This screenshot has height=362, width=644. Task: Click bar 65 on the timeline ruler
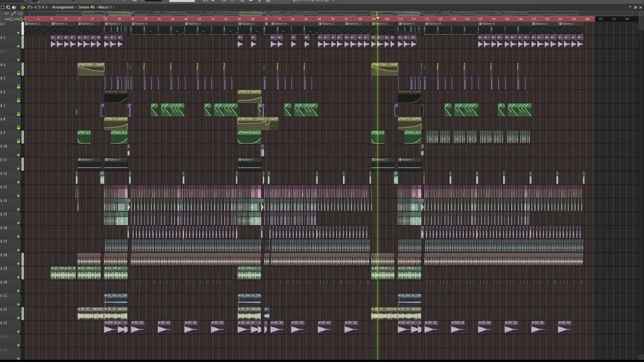(x=239, y=19)
